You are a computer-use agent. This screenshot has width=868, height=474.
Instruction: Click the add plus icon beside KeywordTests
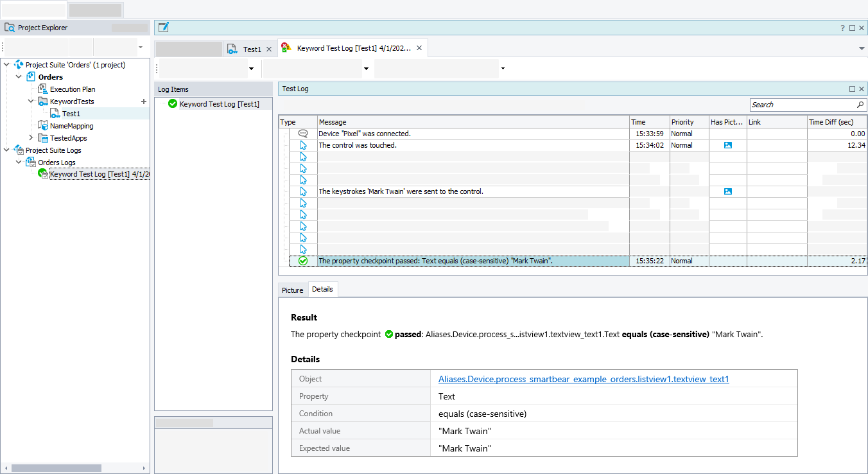click(x=143, y=101)
